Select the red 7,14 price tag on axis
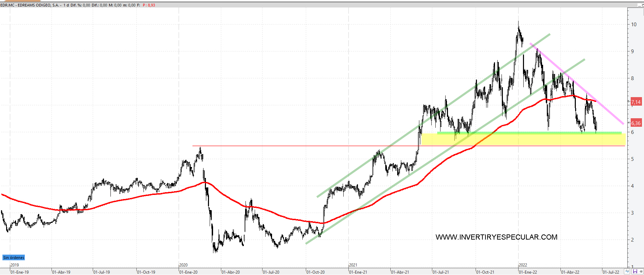 (636, 102)
